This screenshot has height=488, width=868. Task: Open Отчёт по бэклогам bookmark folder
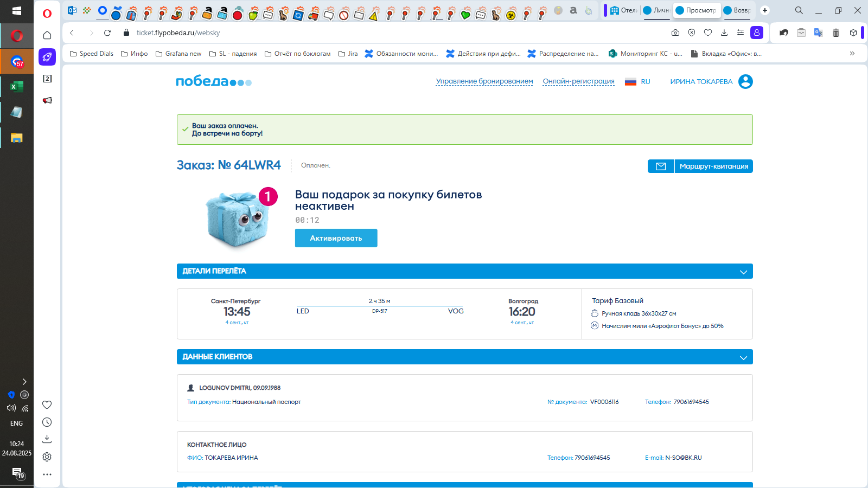297,54
